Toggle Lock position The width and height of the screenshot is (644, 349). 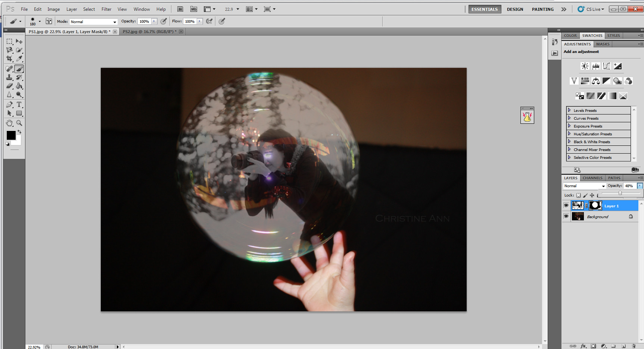click(x=592, y=195)
